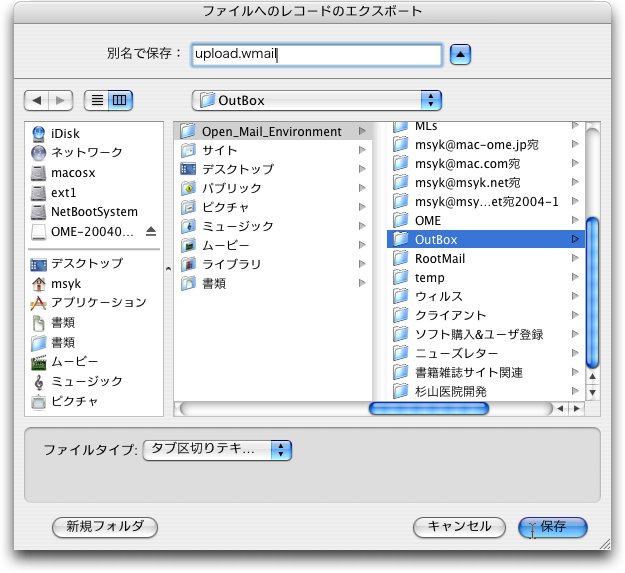Expand the RootMail folder arrow
The width and height of the screenshot is (625, 573).
[575, 258]
